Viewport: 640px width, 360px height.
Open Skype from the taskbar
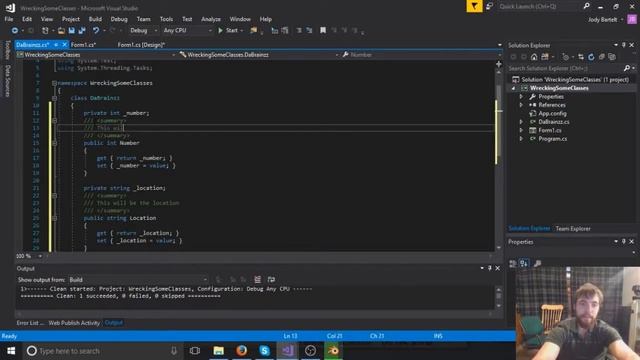(x=264, y=351)
